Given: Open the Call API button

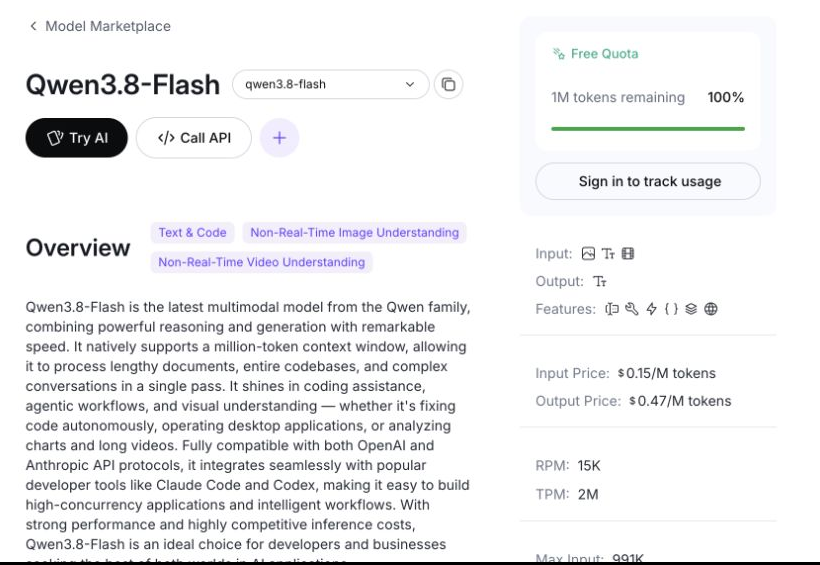Looking at the screenshot, I should [194, 138].
